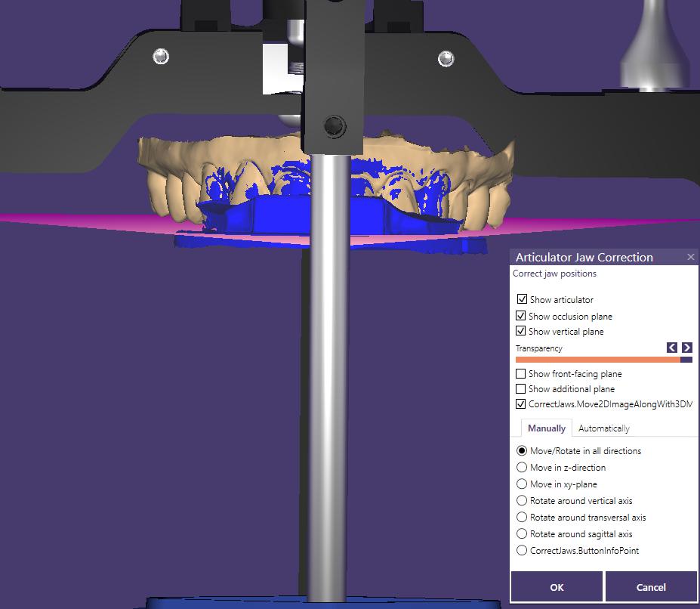Choose Move in xy-plane option
700x609 pixels.
tap(522, 484)
